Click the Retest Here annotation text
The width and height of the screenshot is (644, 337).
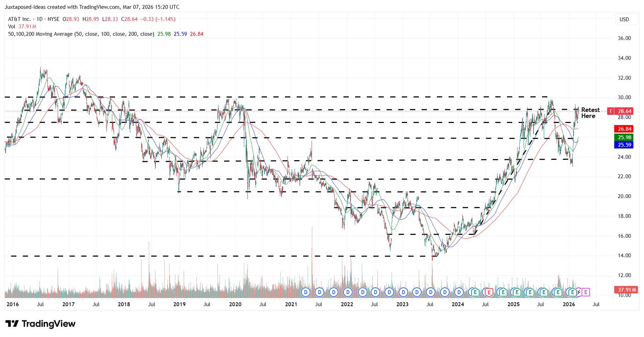[590, 113]
